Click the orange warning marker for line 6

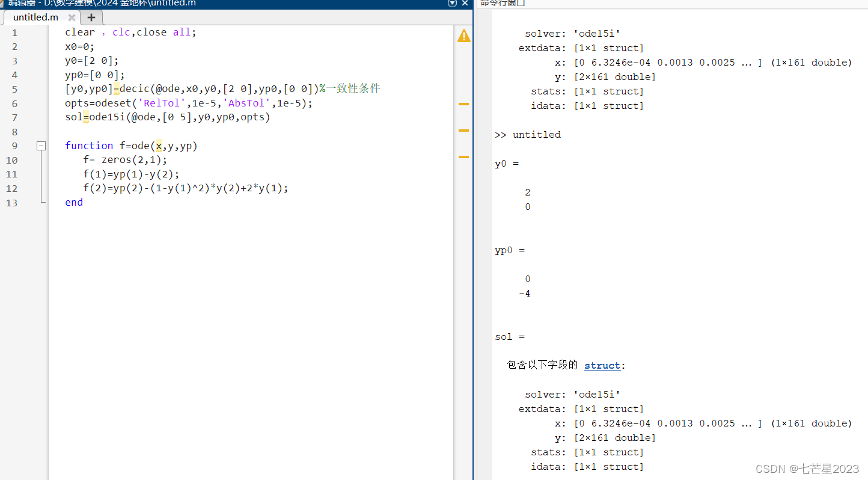pos(463,103)
